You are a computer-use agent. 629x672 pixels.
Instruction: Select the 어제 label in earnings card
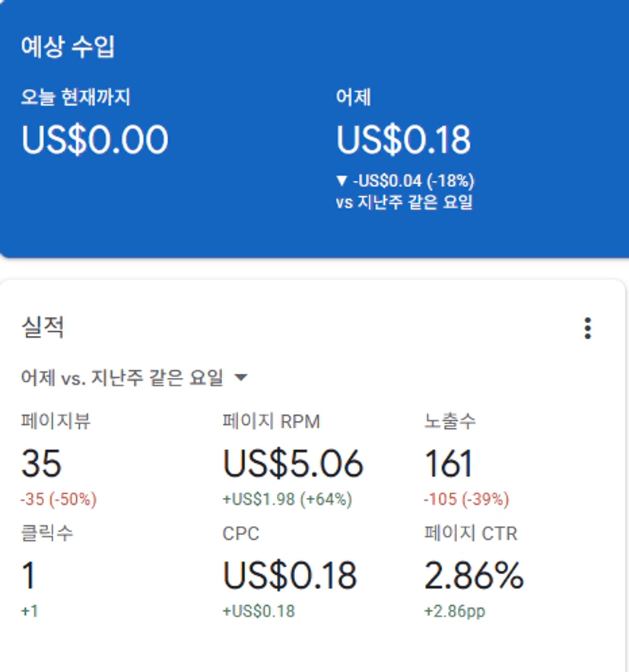354,97
